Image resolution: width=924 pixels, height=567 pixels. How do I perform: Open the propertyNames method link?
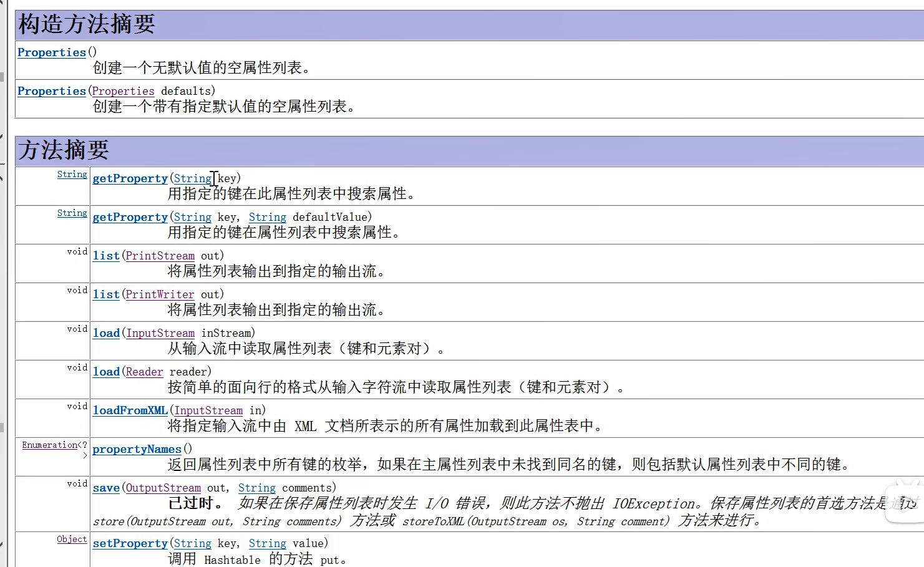[137, 449]
